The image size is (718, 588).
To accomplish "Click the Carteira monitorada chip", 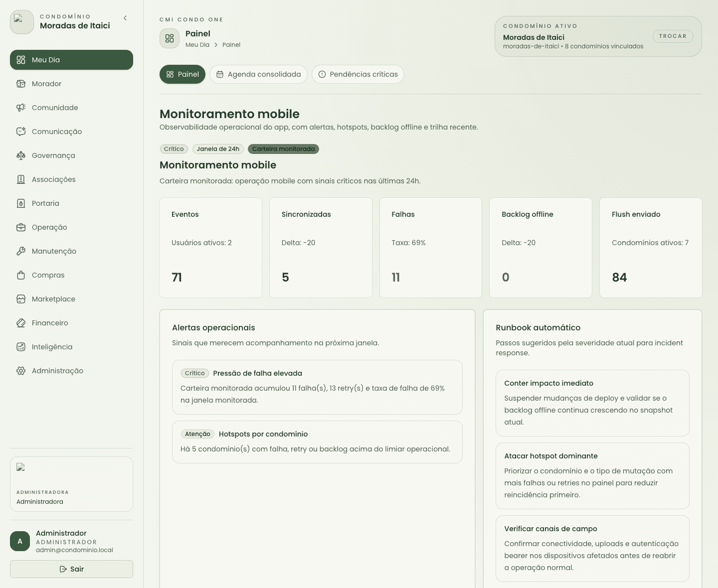I will pyautogui.click(x=283, y=149).
